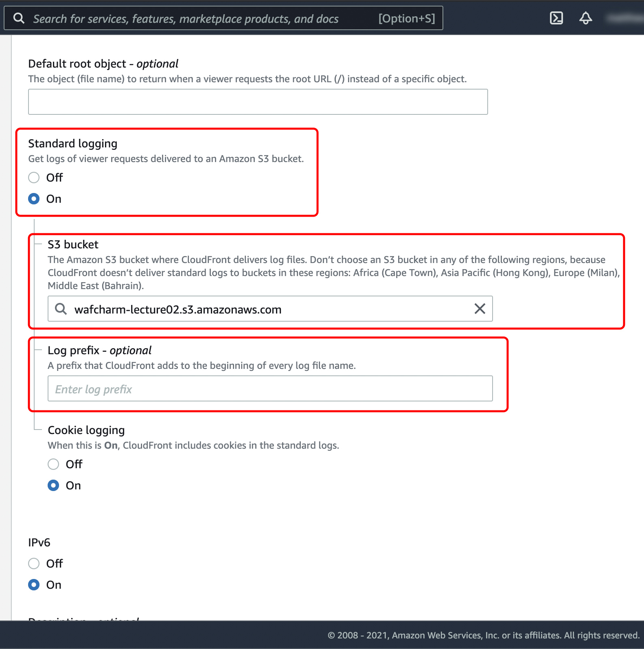Turn IPv6 Off
Image resolution: width=644 pixels, height=649 pixels.
pos(34,563)
